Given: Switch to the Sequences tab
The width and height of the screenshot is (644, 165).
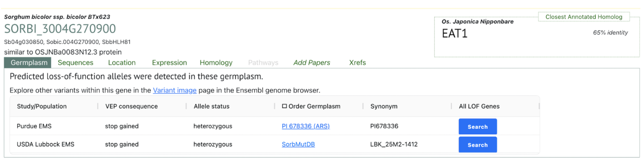Looking at the screenshot, I should (76, 63).
